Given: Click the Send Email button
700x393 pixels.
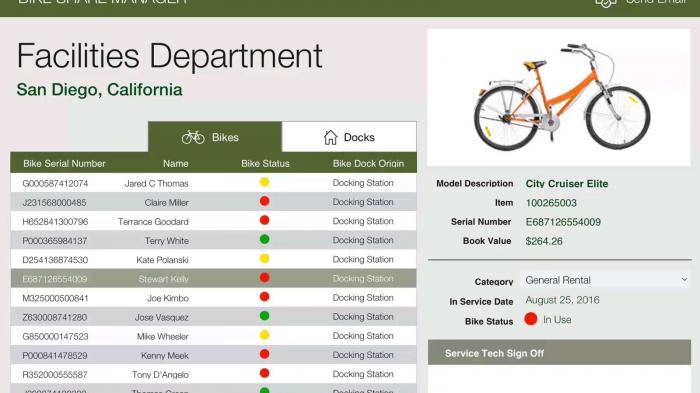Looking at the screenshot, I should point(642,3).
